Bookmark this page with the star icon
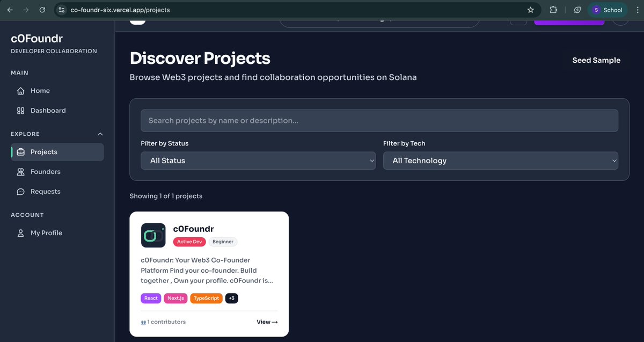Screen dimensions: 644x342 pyautogui.click(x=531, y=10)
